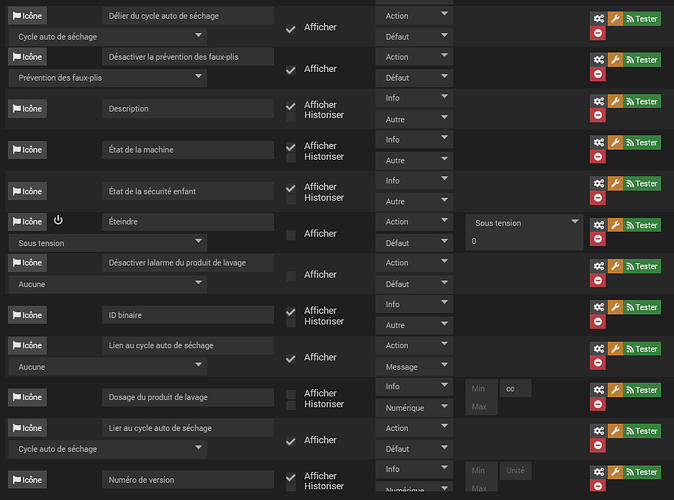
Task: Click the Numéro de version name field
Action: pyautogui.click(x=188, y=479)
